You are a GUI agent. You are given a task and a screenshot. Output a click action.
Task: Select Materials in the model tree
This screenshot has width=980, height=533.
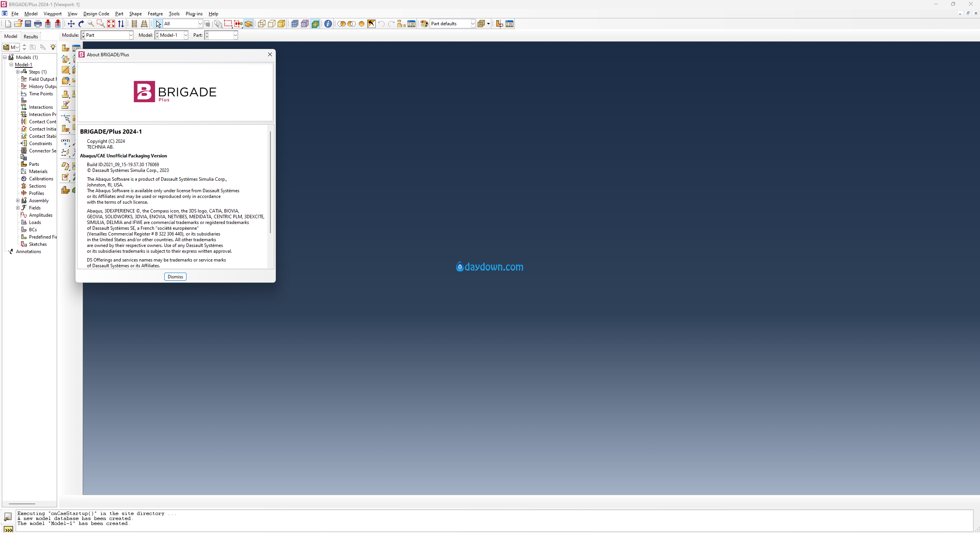pyautogui.click(x=38, y=172)
